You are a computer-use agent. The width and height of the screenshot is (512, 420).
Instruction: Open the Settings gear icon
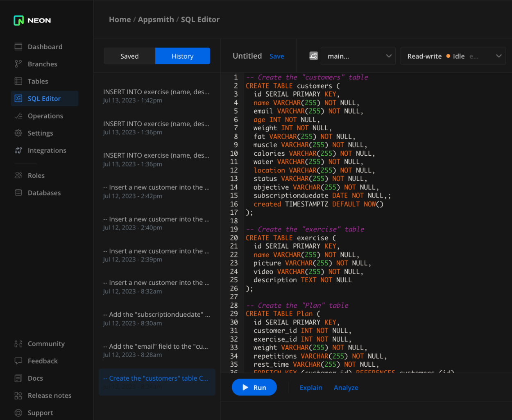(18, 133)
